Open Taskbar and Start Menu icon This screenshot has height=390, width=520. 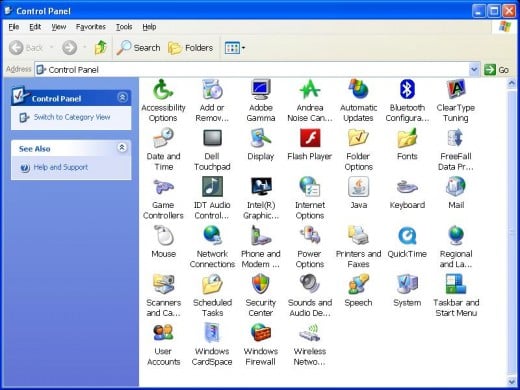coord(456,284)
